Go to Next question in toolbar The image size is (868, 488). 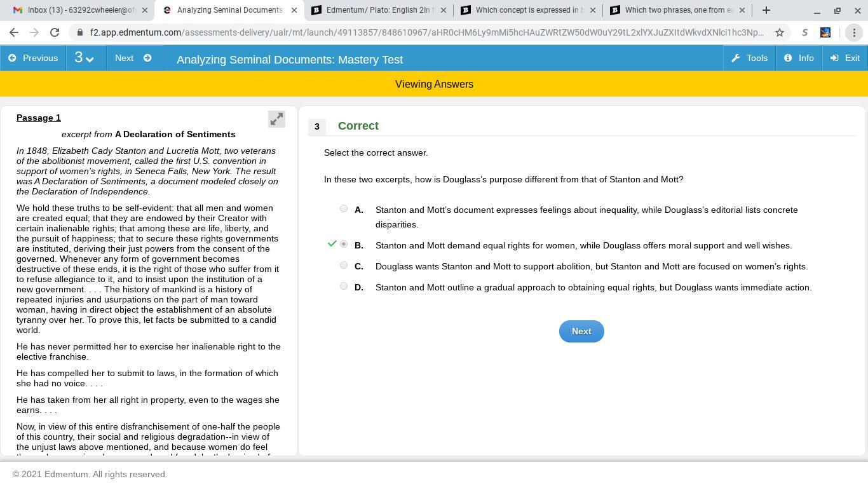(133, 58)
